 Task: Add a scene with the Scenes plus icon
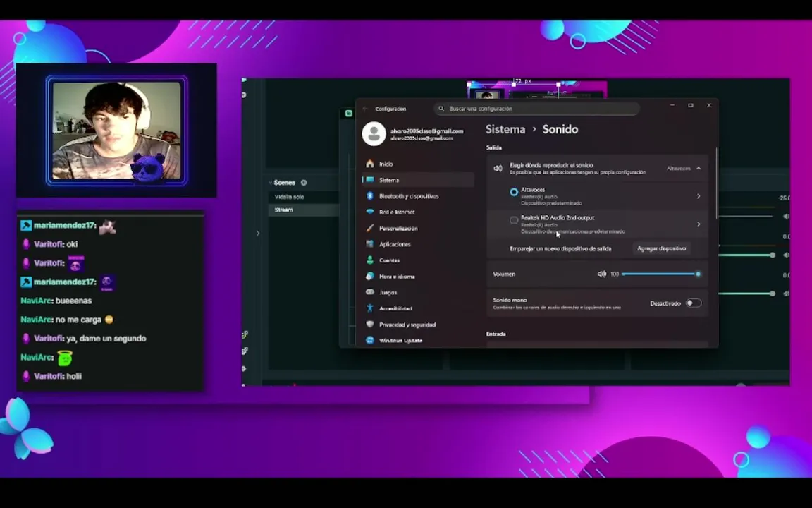(304, 183)
